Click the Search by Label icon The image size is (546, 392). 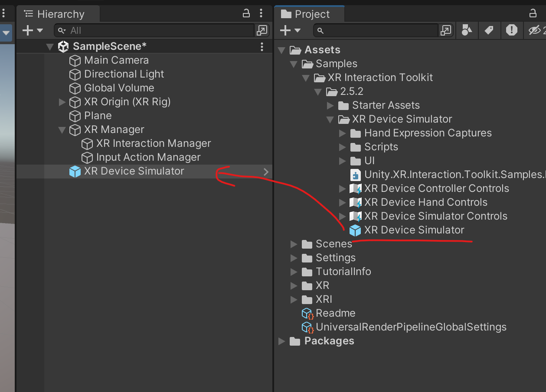pos(489,30)
